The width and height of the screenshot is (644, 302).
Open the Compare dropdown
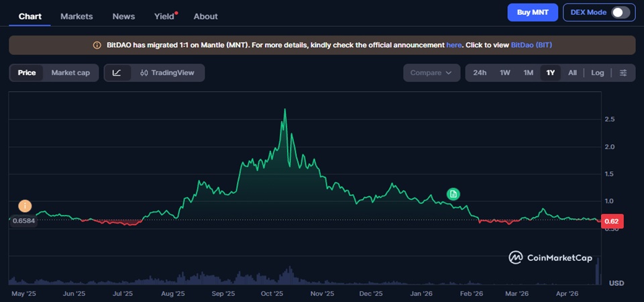431,72
